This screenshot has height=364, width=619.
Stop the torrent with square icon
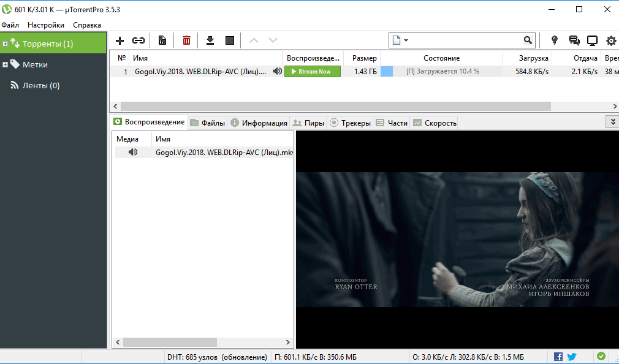pyautogui.click(x=230, y=40)
